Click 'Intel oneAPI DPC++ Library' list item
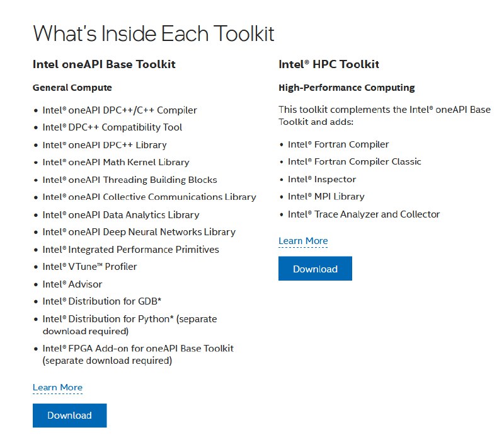Screen dimensions: 504x437 pos(105,145)
